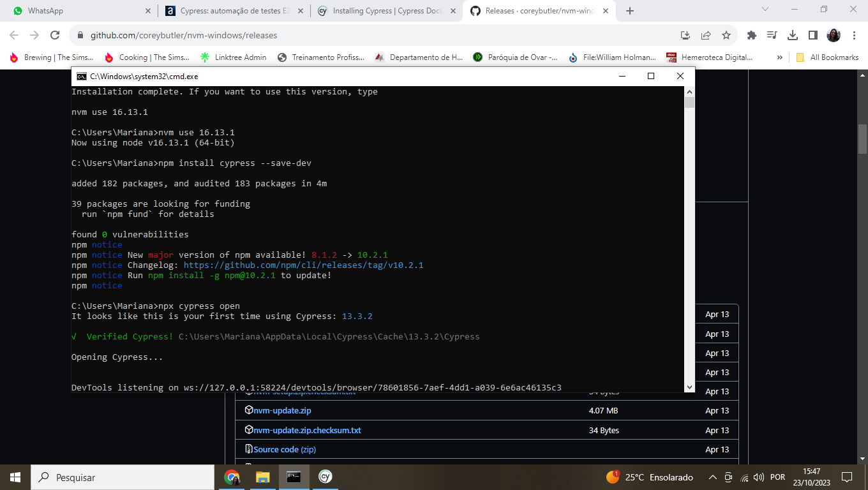The image size is (868, 490).
Task: Select the Releases nvm-windows tab
Action: click(540, 11)
